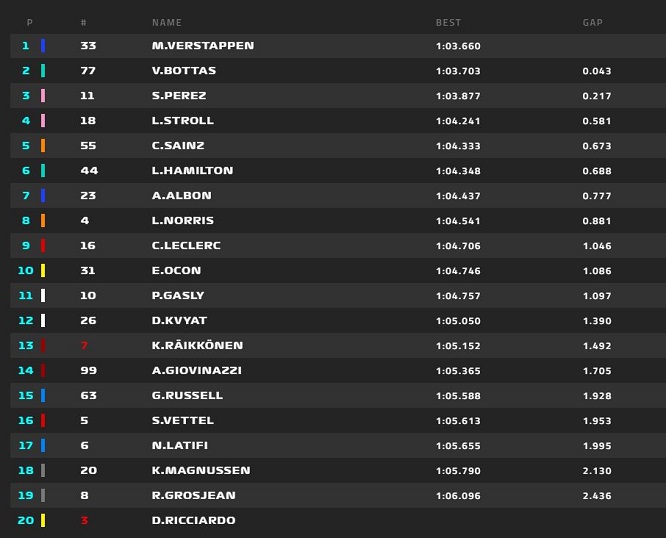The width and height of the screenshot is (666, 538).
Task: Click red car number 3 for Ricciardo
Action: point(84,520)
